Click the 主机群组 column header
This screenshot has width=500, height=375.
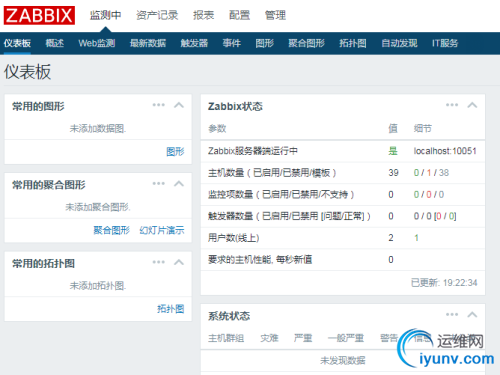226,338
